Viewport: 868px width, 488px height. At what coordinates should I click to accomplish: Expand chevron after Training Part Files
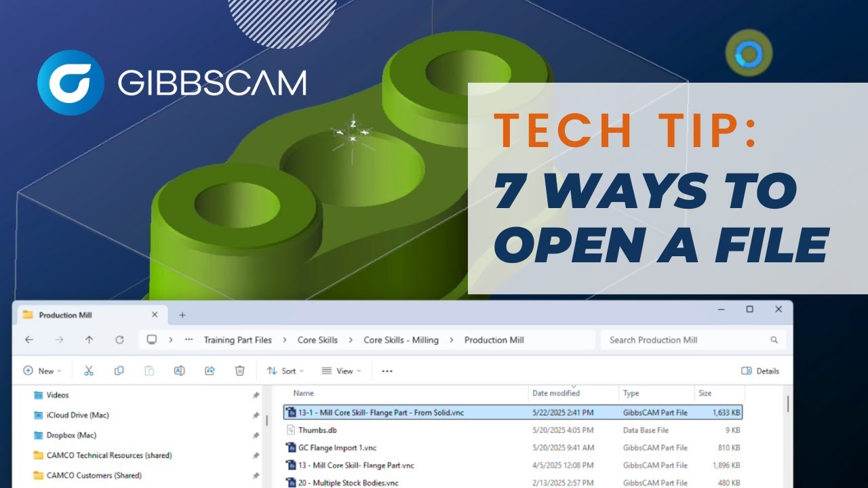click(284, 340)
